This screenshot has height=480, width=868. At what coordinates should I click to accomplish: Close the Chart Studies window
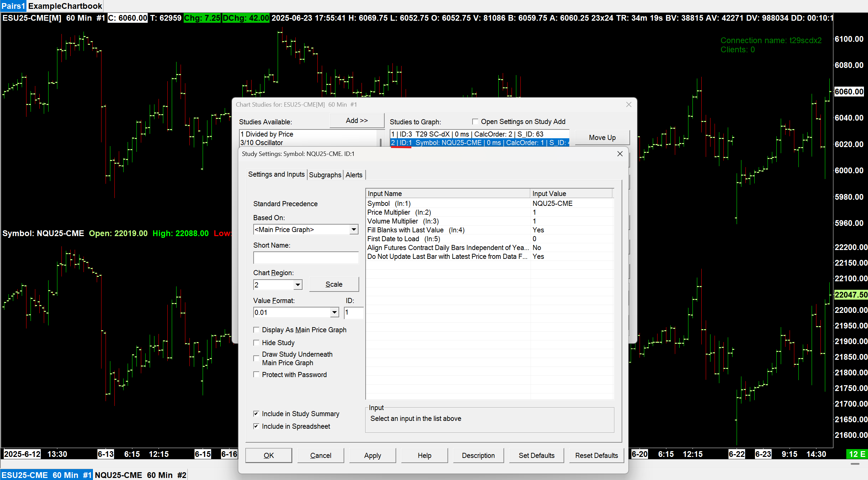pyautogui.click(x=628, y=105)
